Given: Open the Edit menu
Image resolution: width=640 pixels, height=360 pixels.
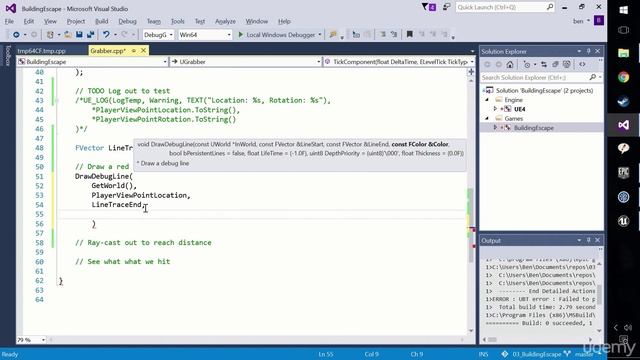Looking at the screenshot, I should [x=29, y=21].
